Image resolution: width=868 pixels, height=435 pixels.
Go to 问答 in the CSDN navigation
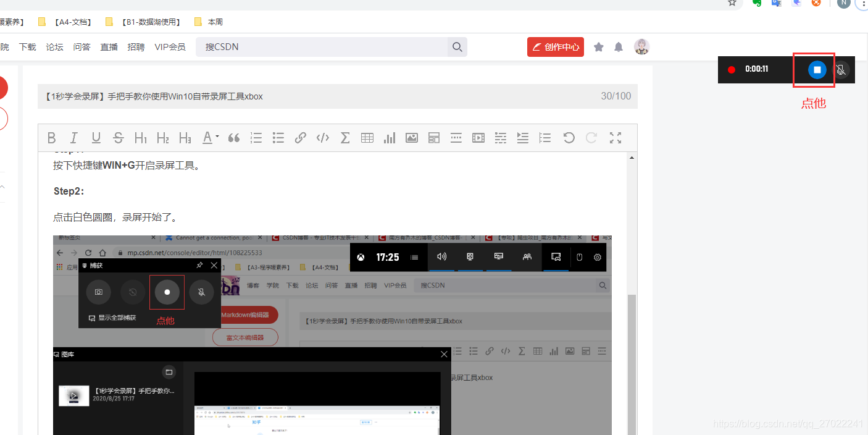[x=82, y=47]
